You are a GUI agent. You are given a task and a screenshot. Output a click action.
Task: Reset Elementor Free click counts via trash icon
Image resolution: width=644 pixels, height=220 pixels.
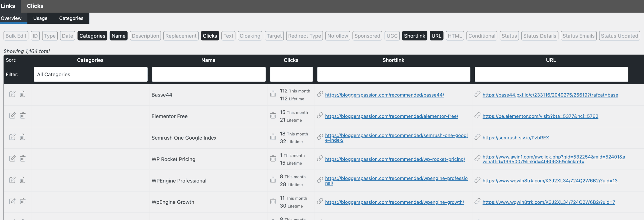click(273, 115)
